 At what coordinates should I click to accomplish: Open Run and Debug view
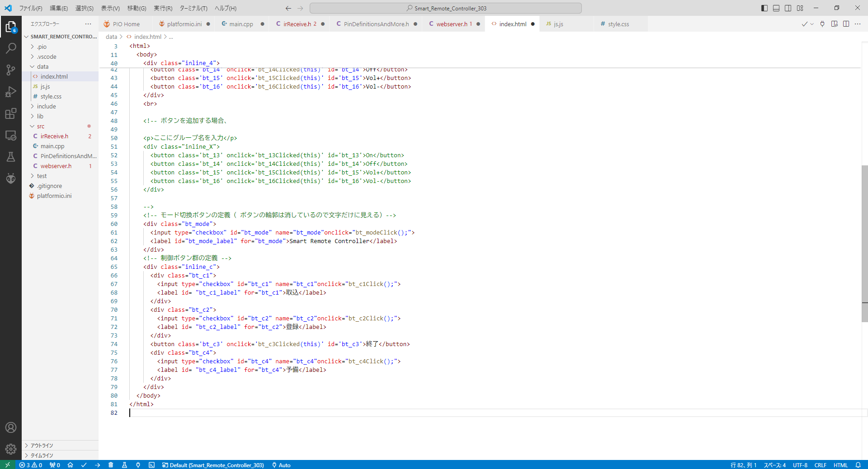(11, 92)
